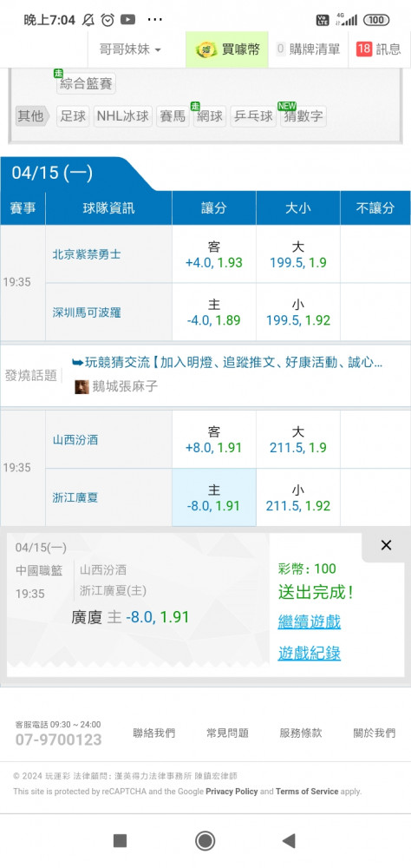The image size is (411, 868).
Task: Open the 玩競猜交流 hot topic link
Action: pyautogui.click(x=227, y=363)
